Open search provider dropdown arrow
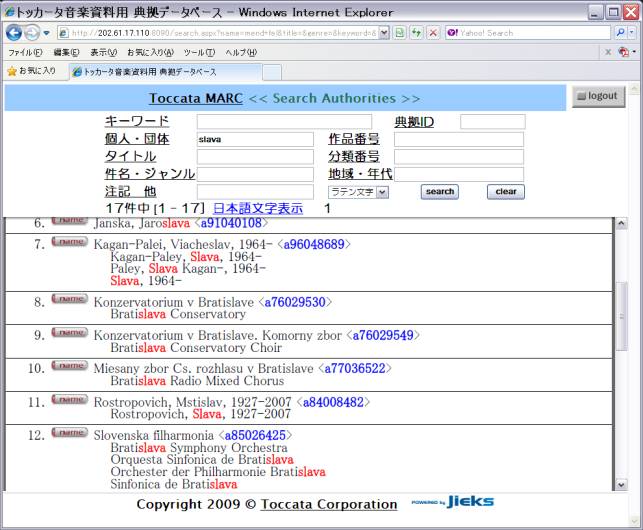 [x=632, y=32]
